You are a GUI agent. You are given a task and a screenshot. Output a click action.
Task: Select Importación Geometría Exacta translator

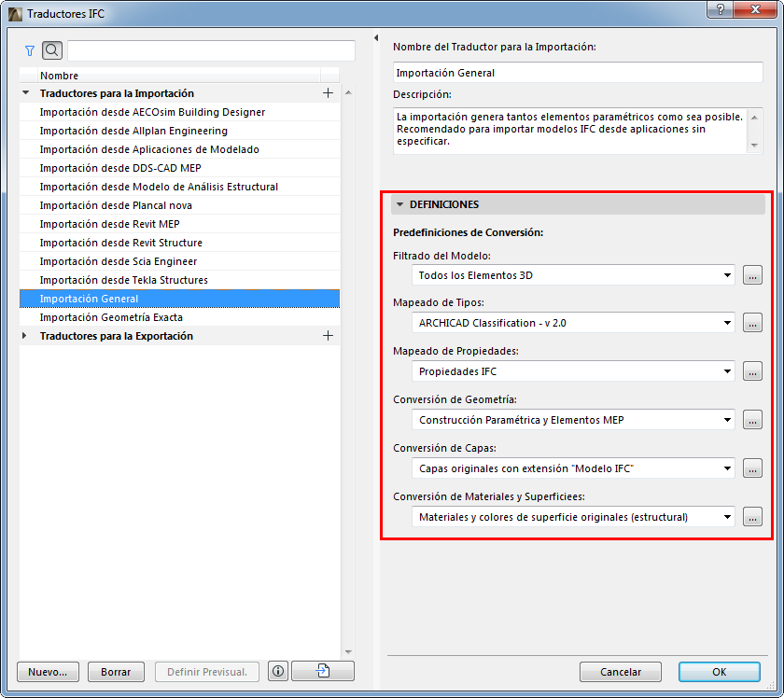pos(179,317)
